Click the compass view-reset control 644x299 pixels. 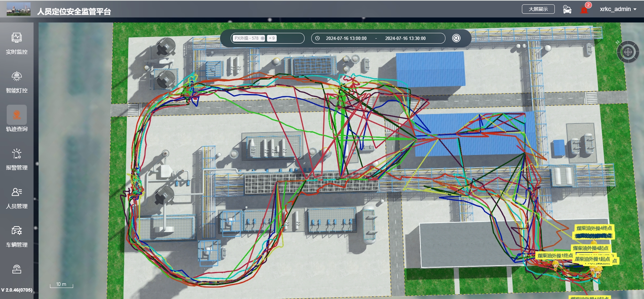coord(628,52)
